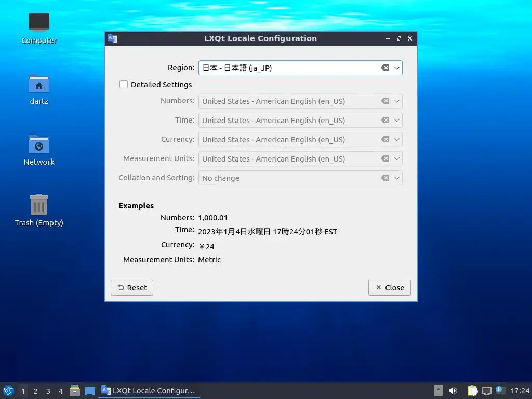Screen dimensions: 532x399
Task: Select LXQt Locale Configur... taskbar entry
Action: 149,391
